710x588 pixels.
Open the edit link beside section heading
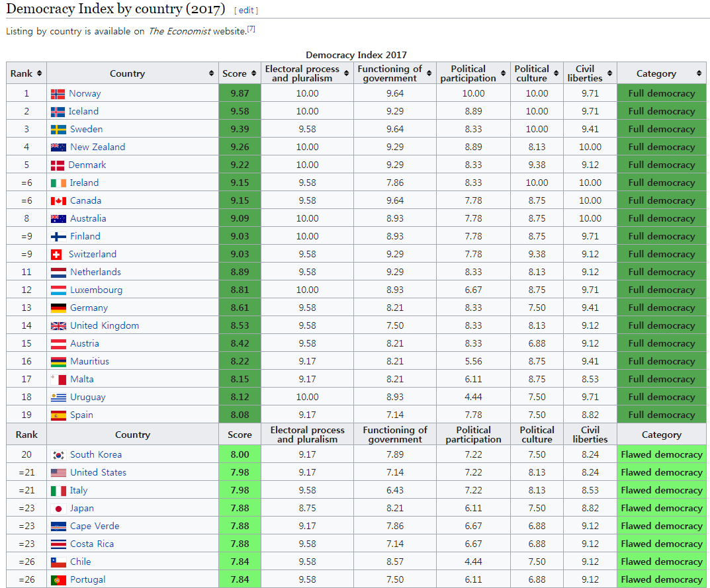coord(246,11)
